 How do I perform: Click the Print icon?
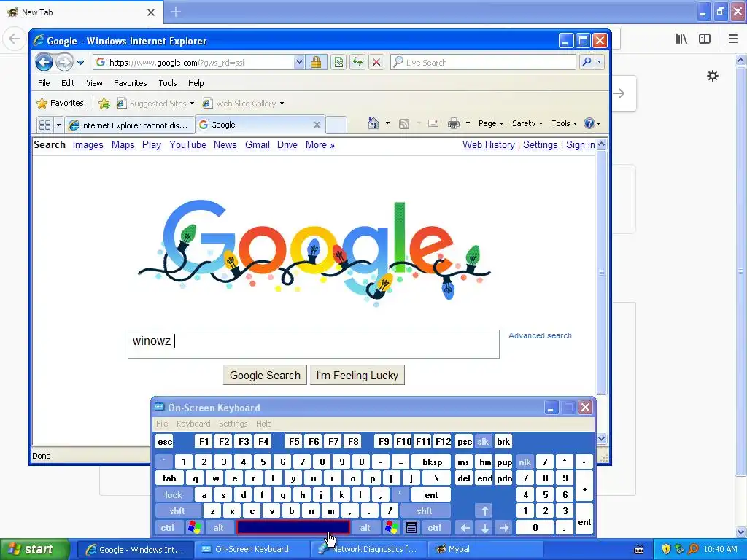[454, 124]
